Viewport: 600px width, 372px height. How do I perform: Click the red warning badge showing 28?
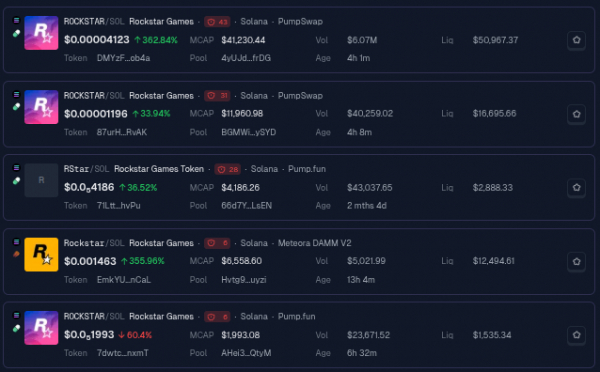pos(227,169)
